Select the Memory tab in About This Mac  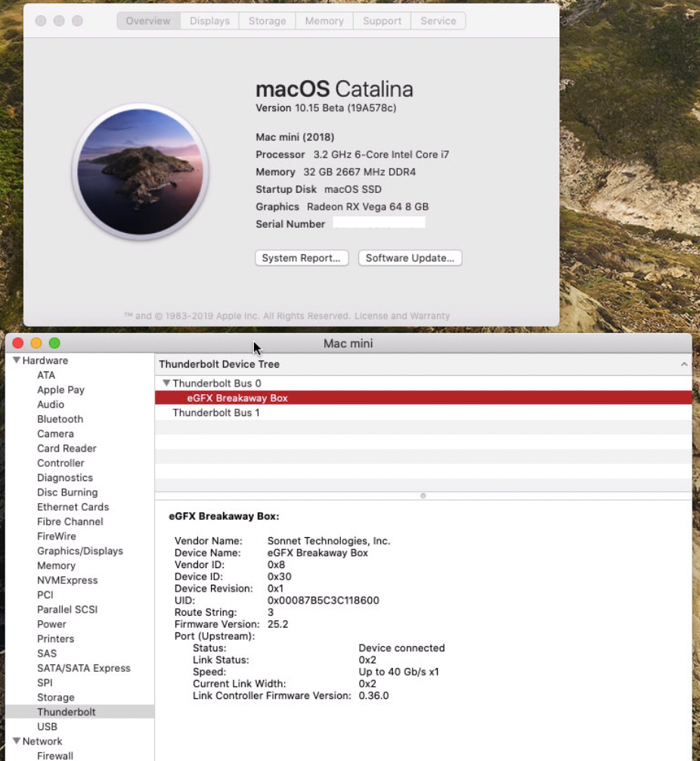pos(324,21)
